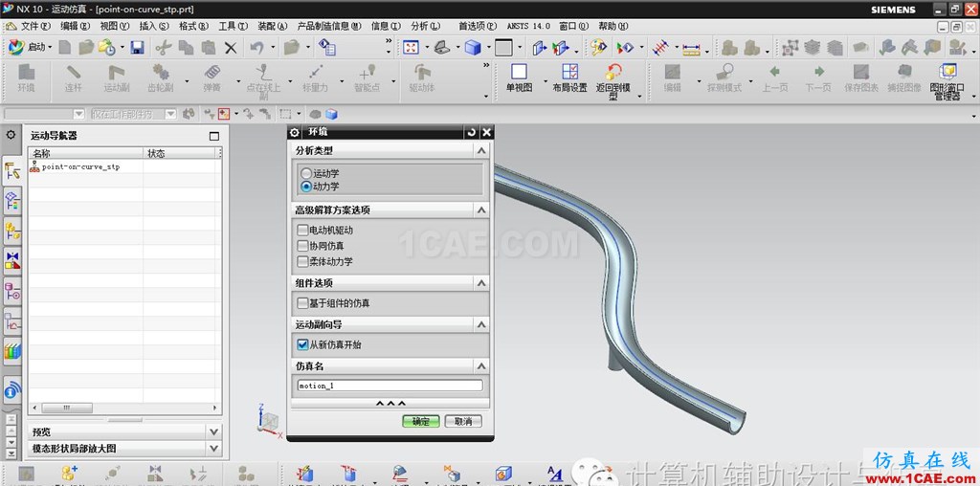Open the 插入(S) menu

154,26
